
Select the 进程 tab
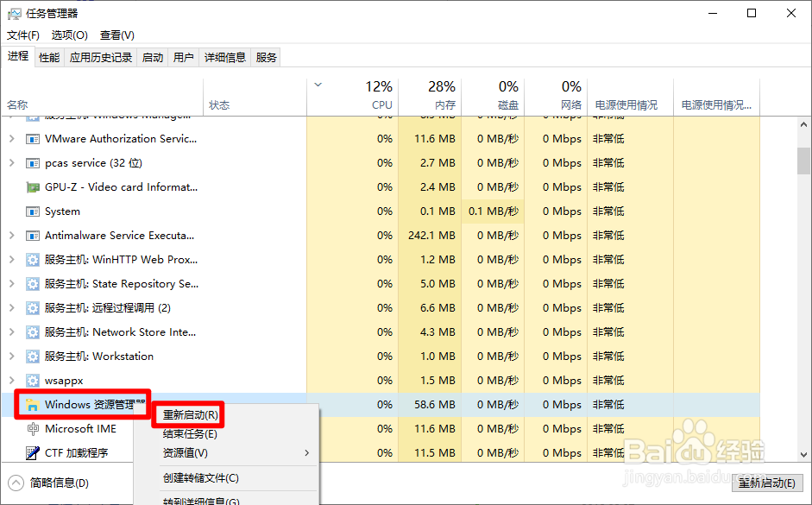(18, 56)
